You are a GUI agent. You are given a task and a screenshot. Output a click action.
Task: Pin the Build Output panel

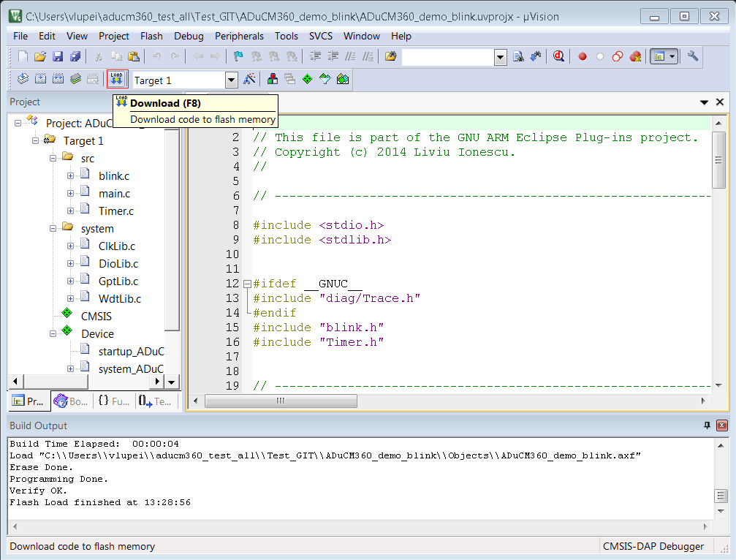tap(707, 425)
